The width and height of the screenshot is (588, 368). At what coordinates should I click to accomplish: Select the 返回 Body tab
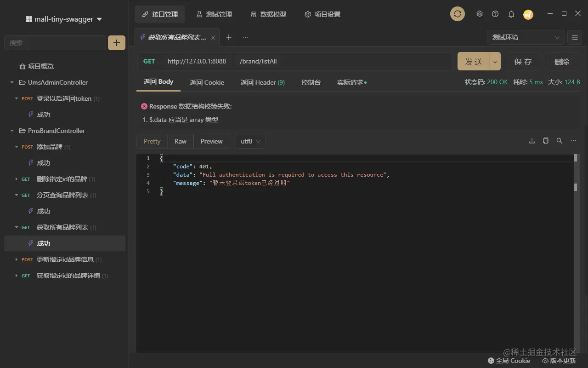point(158,82)
